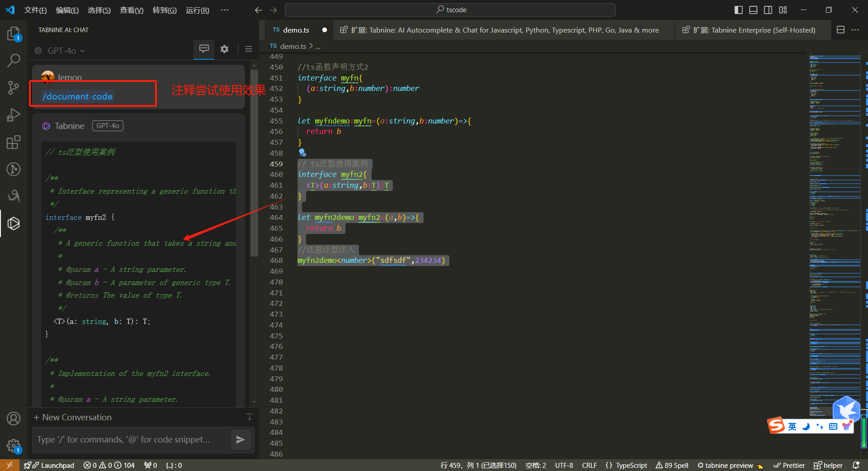Image resolution: width=868 pixels, height=471 pixels.
Task: Open notifications bell in status bar
Action: point(856,465)
